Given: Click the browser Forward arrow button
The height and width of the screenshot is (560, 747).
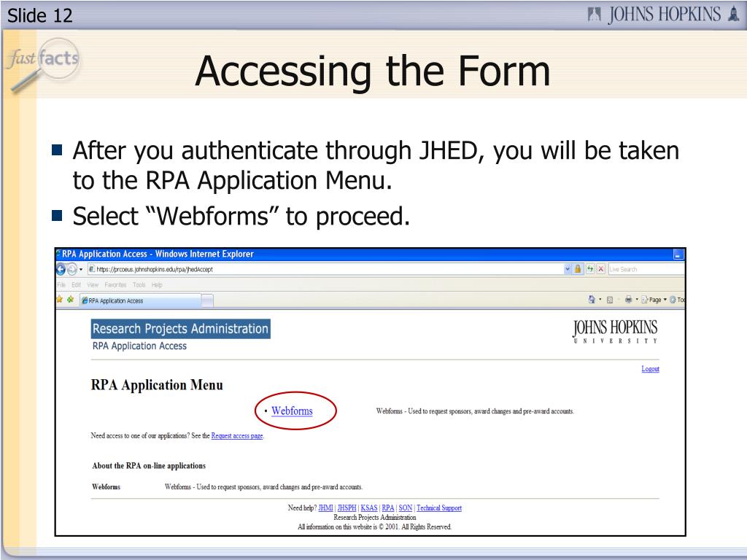Looking at the screenshot, I should (x=71, y=270).
